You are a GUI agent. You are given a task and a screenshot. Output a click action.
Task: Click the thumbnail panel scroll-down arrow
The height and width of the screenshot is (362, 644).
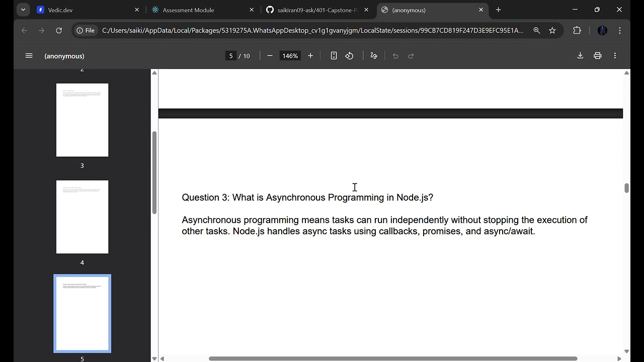click(154, 358)
